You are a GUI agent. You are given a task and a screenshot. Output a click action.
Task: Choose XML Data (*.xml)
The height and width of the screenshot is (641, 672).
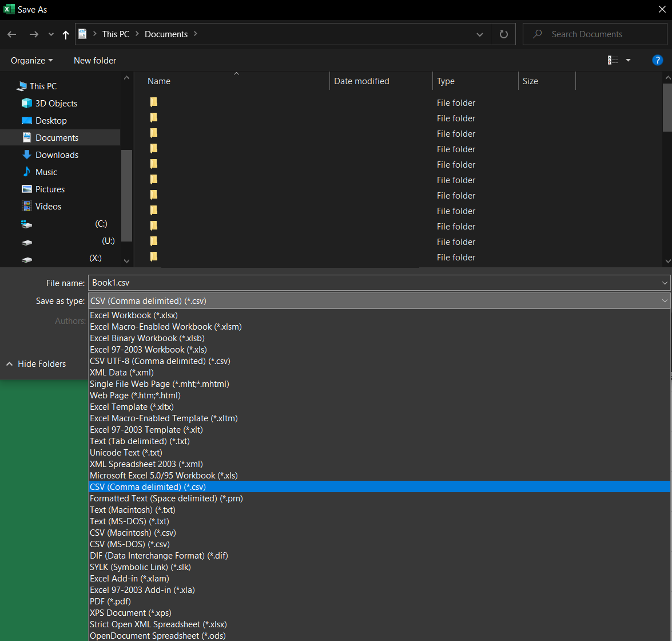coord(379,373)
